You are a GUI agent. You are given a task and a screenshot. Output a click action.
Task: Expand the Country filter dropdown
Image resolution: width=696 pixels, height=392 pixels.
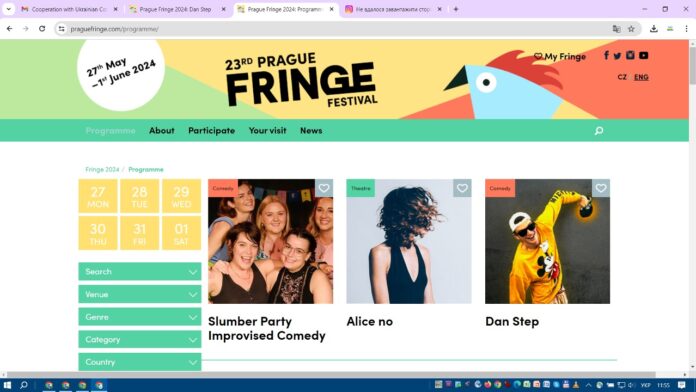tap(140, 362)
